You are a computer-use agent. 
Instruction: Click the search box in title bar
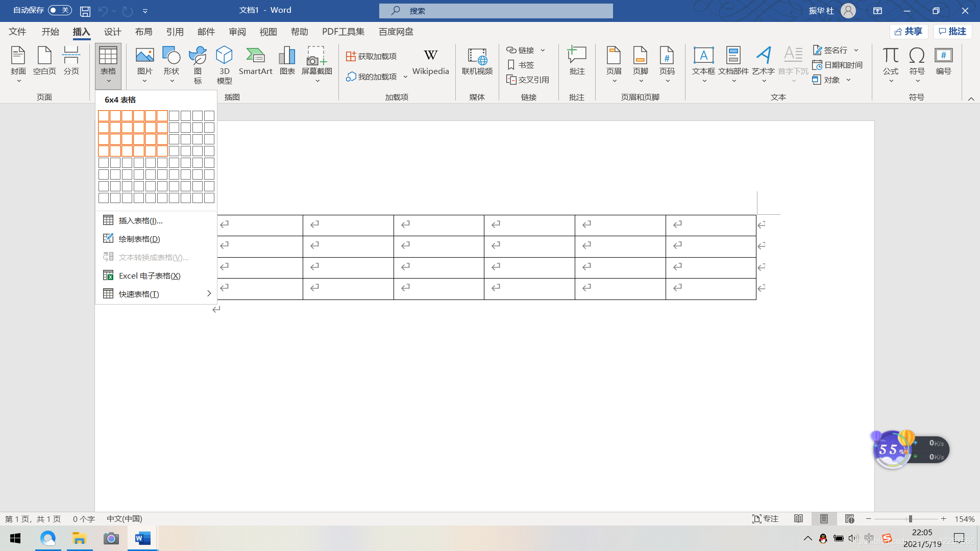[x=496, y=11]
